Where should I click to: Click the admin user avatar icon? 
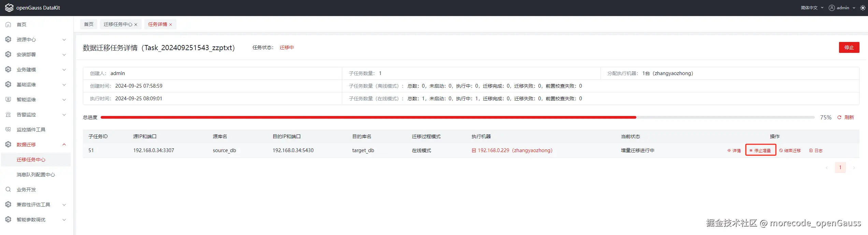point(832,8)
